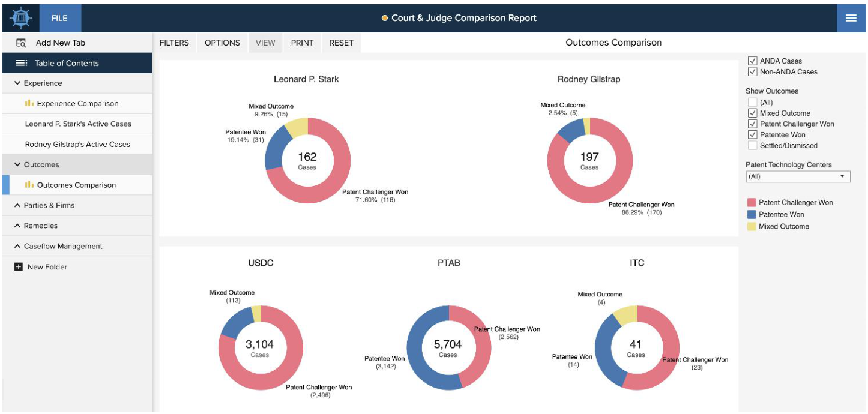Click the ITC chart title
The width and height of the screenshot is (868, 414).
coord(637,263)
